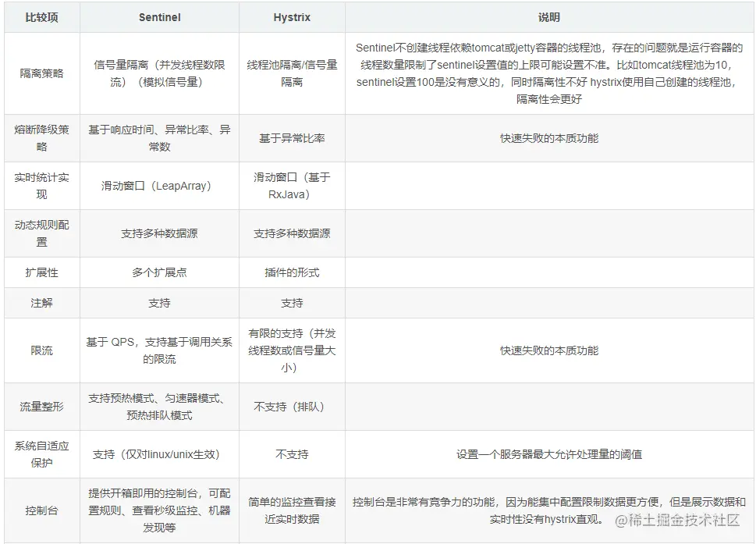756x544 pixels.
Task: Click the '基于 QPS，支持基于调用关系的限流' cell
Action: pyautogui.click(x=160, y=350)
